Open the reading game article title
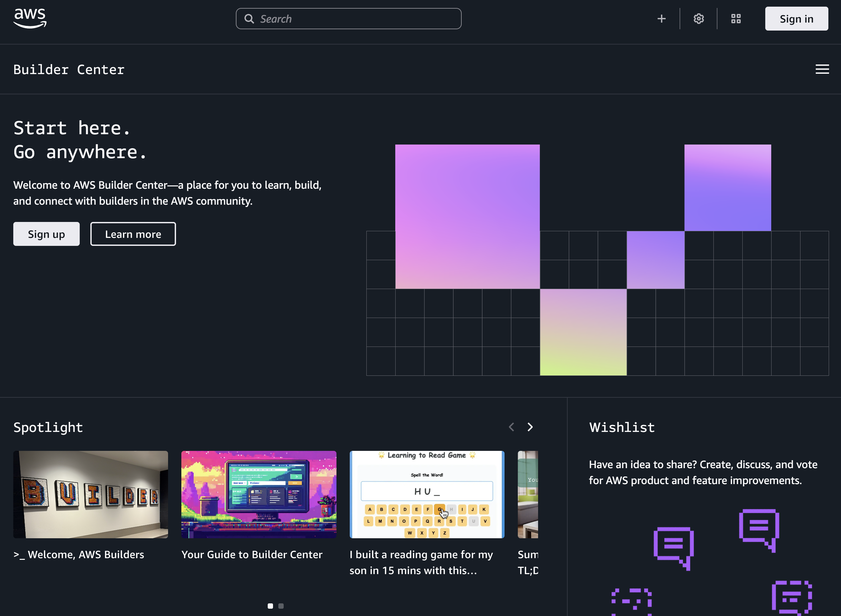 pos(421,562)
